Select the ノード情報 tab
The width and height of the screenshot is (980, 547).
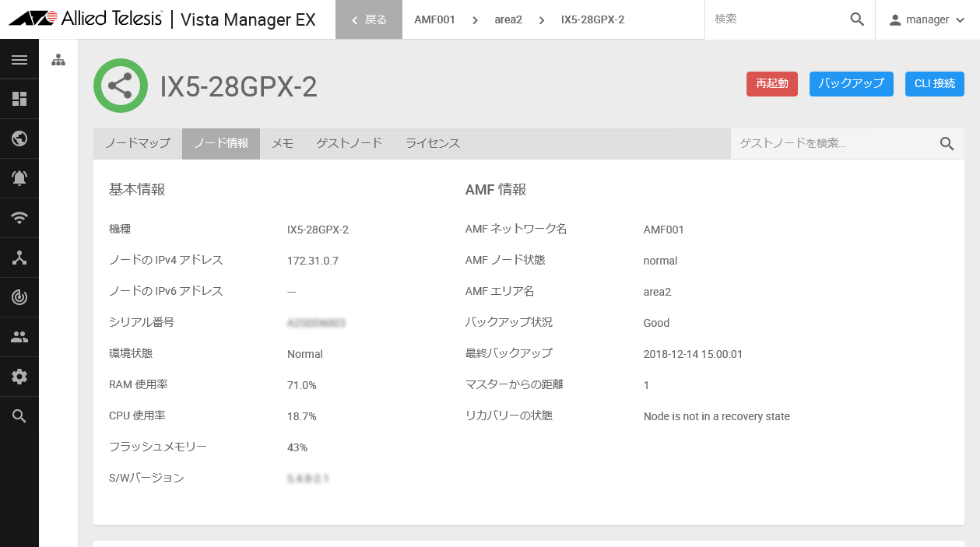221,143
